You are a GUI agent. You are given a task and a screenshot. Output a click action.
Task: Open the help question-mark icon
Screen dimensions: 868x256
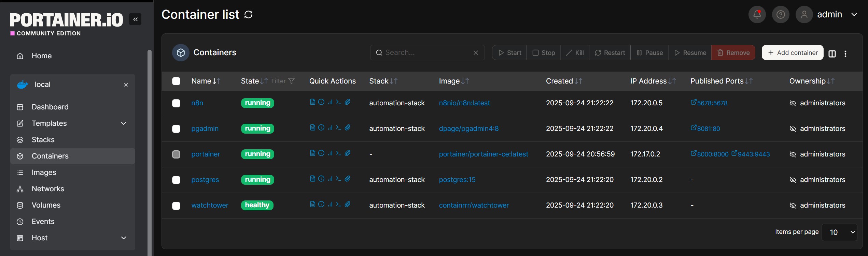(x=781, y=15)
